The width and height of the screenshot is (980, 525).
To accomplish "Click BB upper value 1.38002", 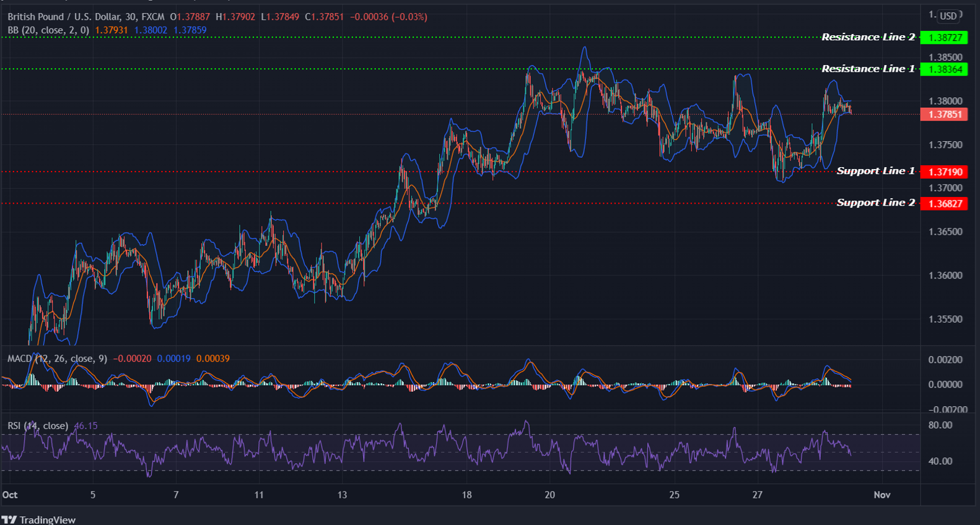I will coord(151,30).
